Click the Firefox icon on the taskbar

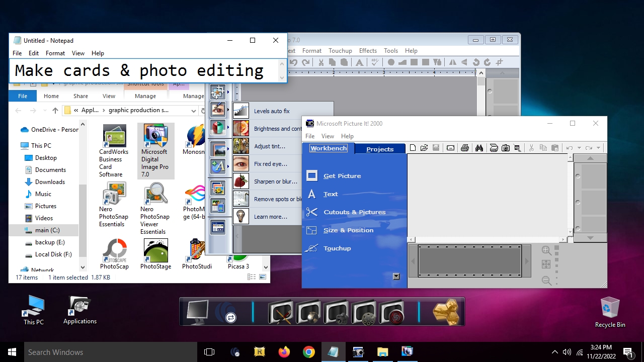coord(284,352)
